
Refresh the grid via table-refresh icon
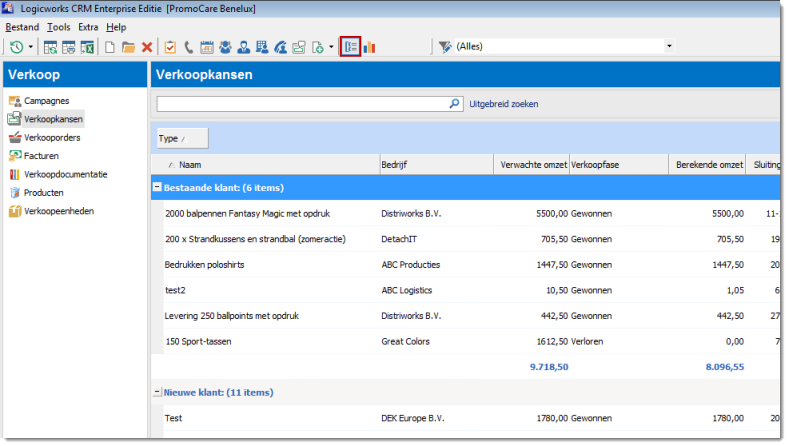(50, 47)
